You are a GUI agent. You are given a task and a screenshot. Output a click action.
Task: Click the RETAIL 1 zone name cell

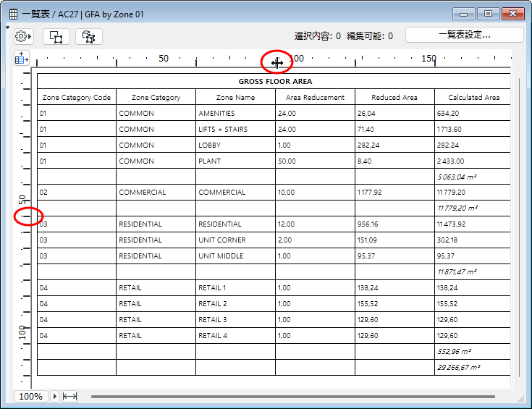[235, 288]
